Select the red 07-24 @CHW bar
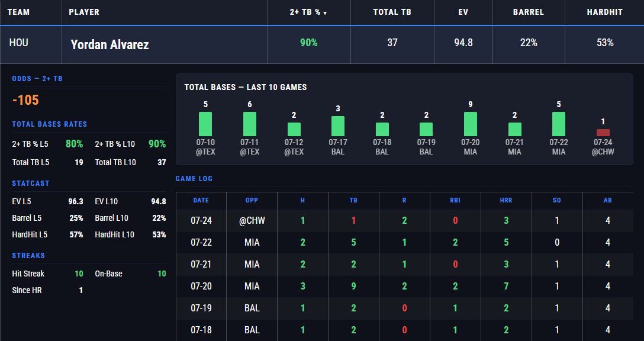This screenshot has height=341, width=644. (603, 133)
